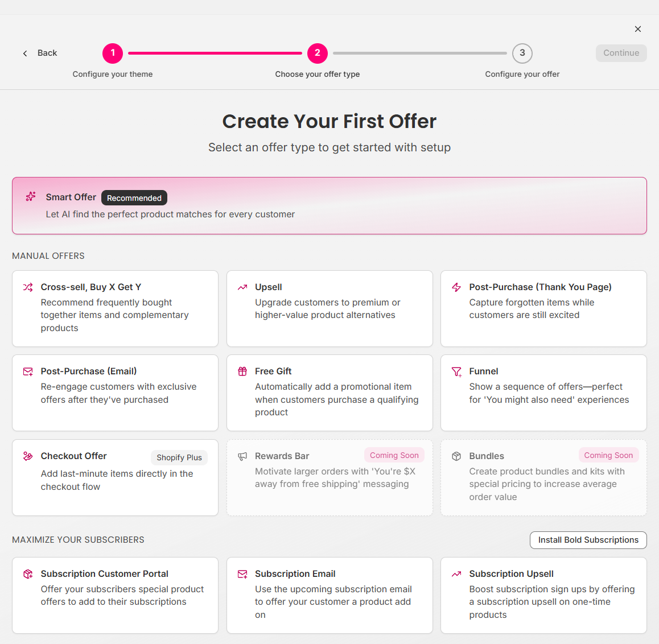Select the Subscription Email title
This screenshot has height=644, width=659.
[295, 574]
